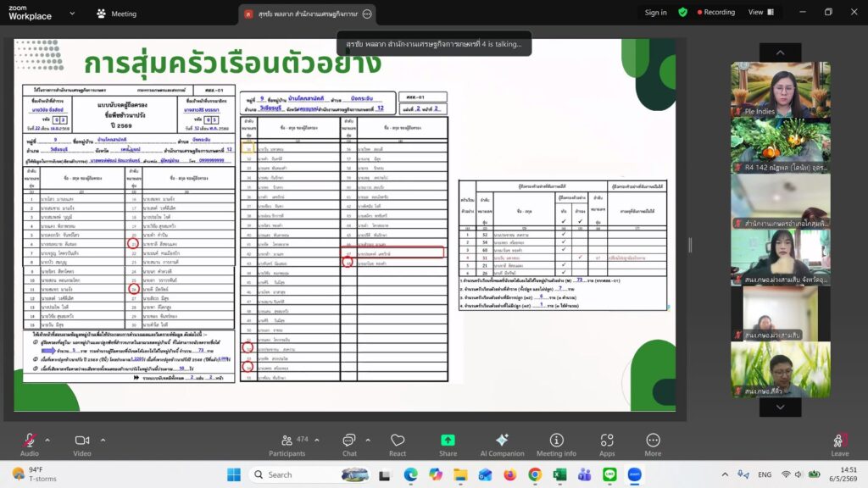Move the shared screen divider handle

pyautogui.click(x=690, y=245)
